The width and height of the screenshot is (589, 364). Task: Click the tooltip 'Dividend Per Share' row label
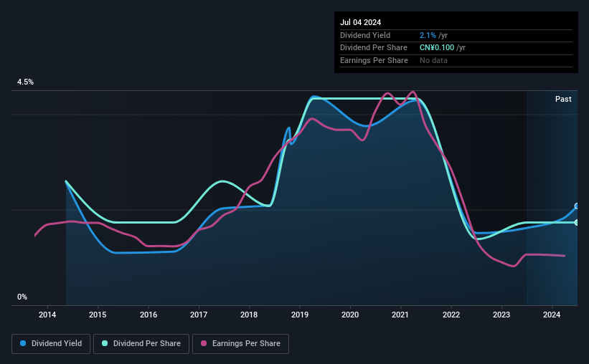(x=374, y=48)
